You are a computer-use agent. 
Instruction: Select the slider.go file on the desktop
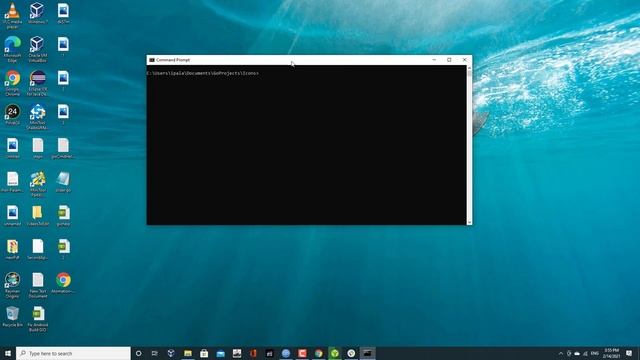click(x=63, y=182)
